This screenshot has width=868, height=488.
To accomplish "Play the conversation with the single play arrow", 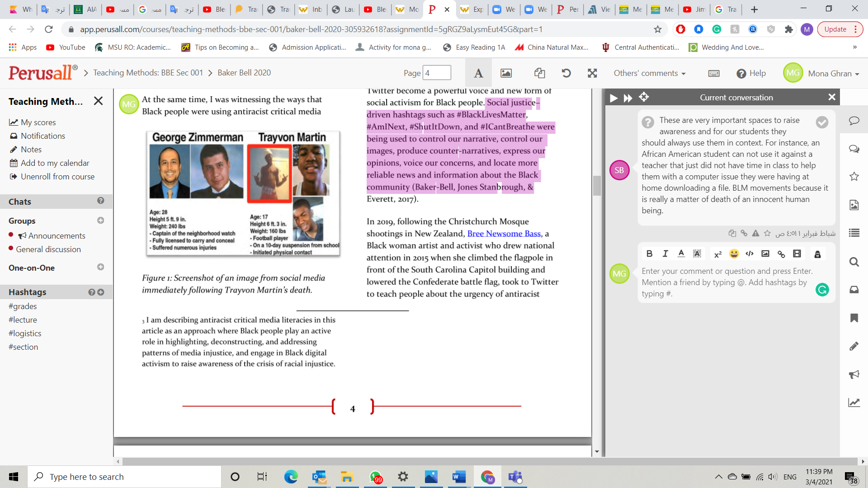I will [613, 98].
